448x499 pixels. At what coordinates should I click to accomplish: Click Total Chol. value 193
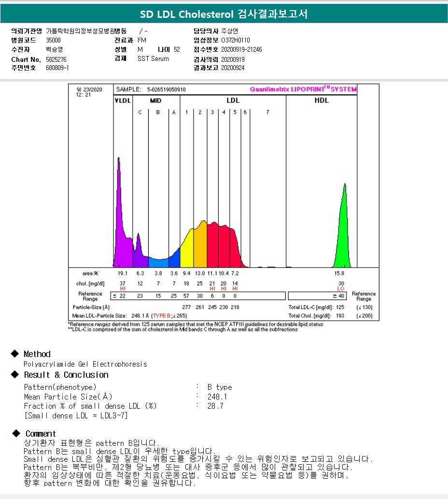click(340, 316)
